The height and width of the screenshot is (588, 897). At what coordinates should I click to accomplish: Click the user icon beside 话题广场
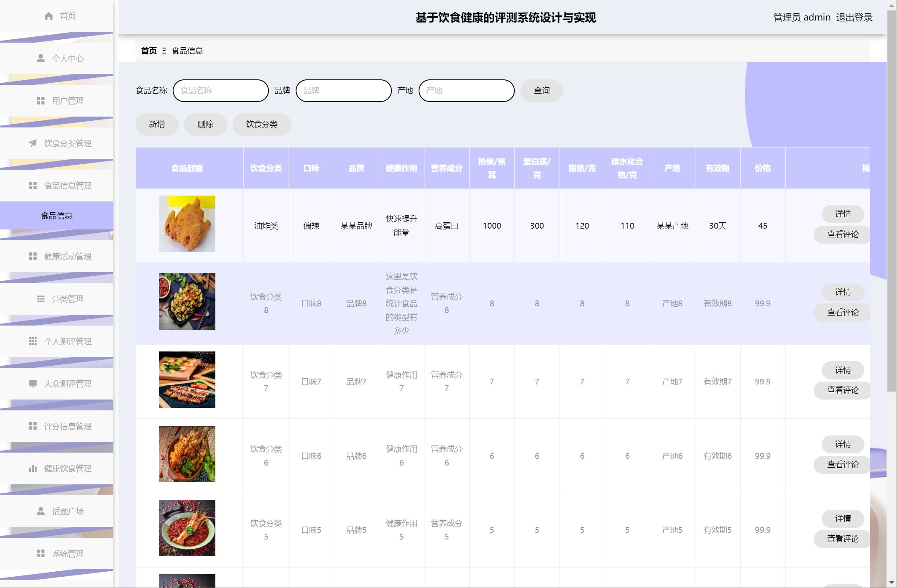(x=41, y=511)
